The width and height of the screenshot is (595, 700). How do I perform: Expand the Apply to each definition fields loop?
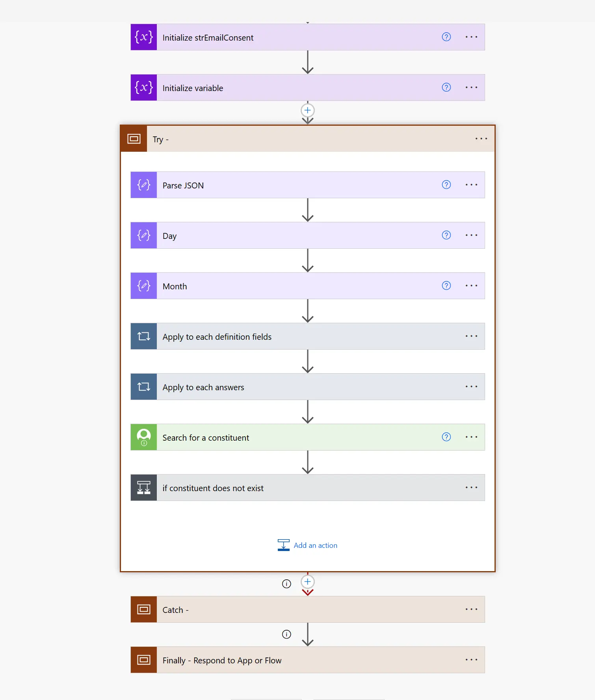[217, 337]
